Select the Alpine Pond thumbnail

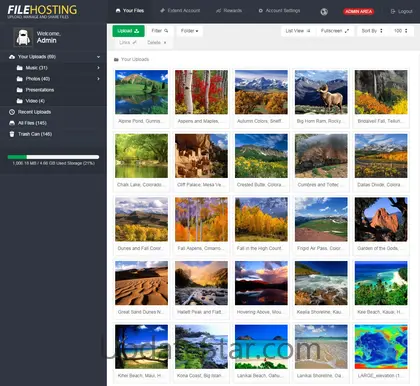(141, 92)
